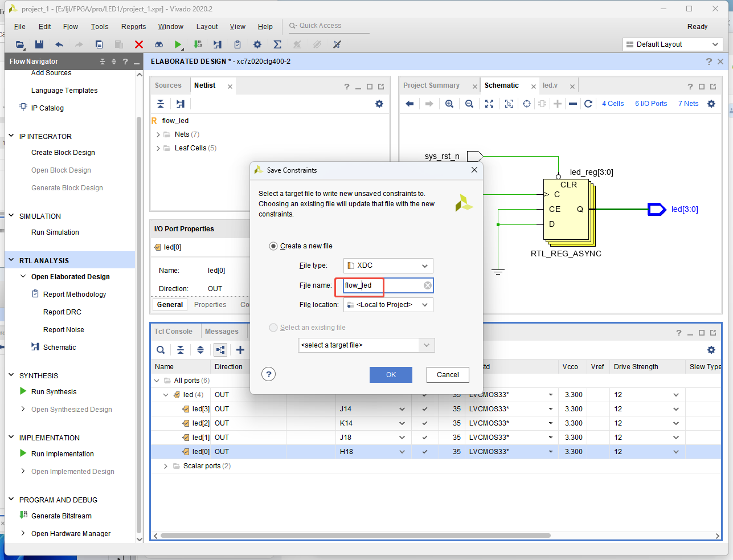Image resolution: width=733 pixels, height=560 pixels.
Task: Open the Flow menu
Action: click(71, 27)
